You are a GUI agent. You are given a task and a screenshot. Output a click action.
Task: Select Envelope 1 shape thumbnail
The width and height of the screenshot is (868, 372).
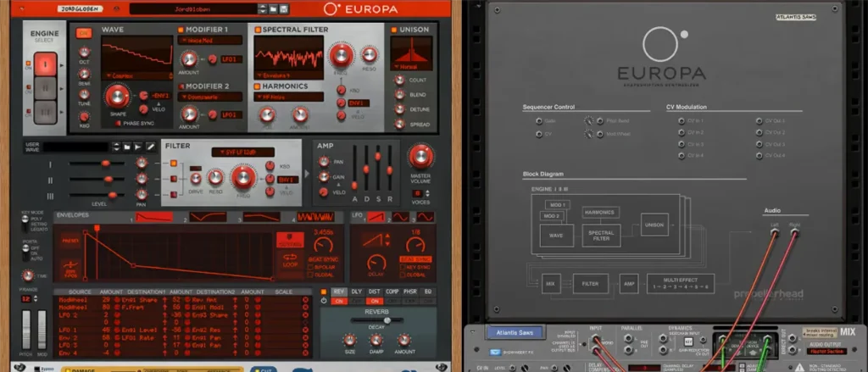(x=154, y=217)
